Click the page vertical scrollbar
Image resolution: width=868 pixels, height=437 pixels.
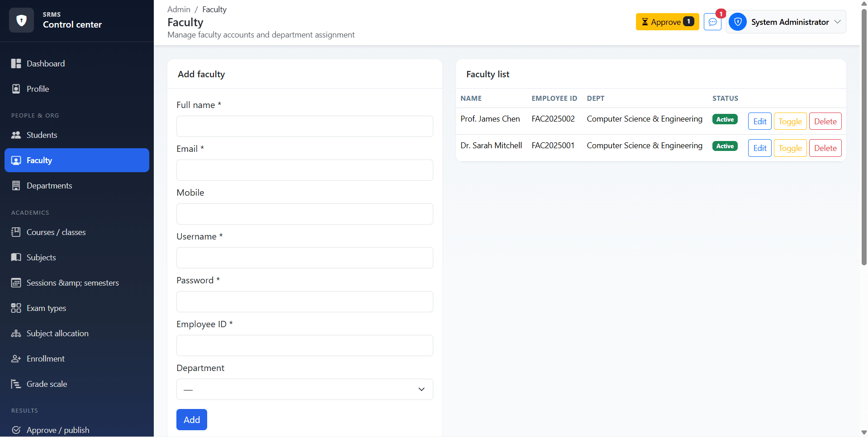tap(864, 136)
